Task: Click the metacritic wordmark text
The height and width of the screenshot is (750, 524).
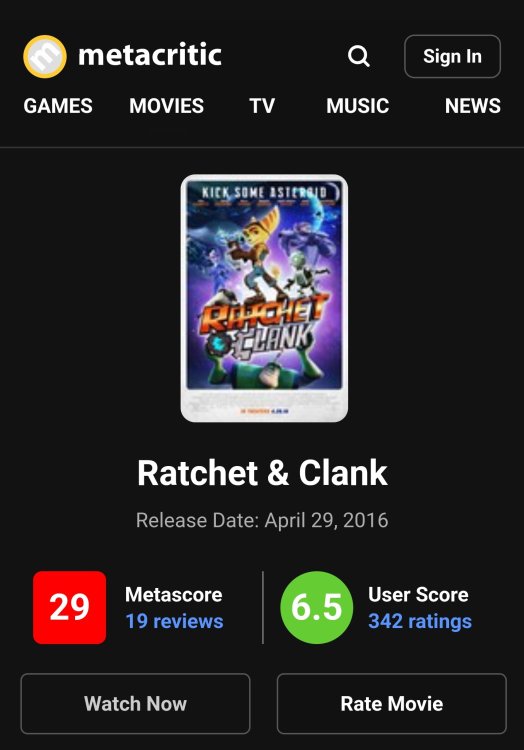Action: click(150, 55)
